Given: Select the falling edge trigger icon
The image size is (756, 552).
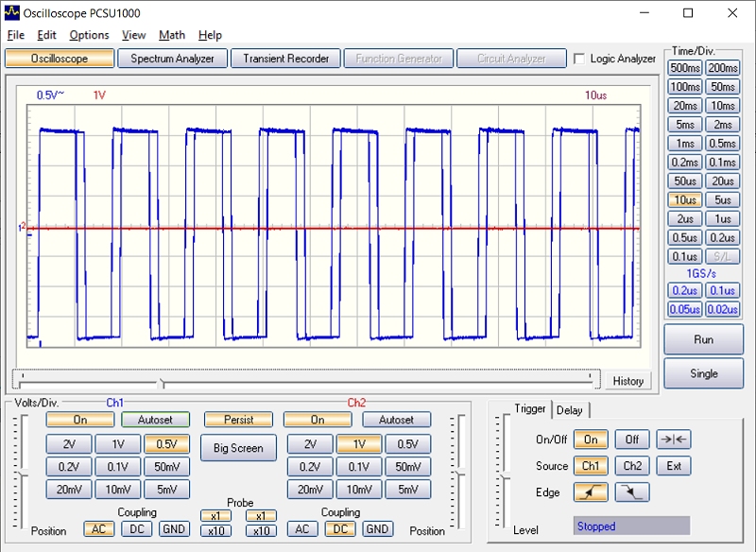Looking at the screenshot, I should (x=632, y=492).
